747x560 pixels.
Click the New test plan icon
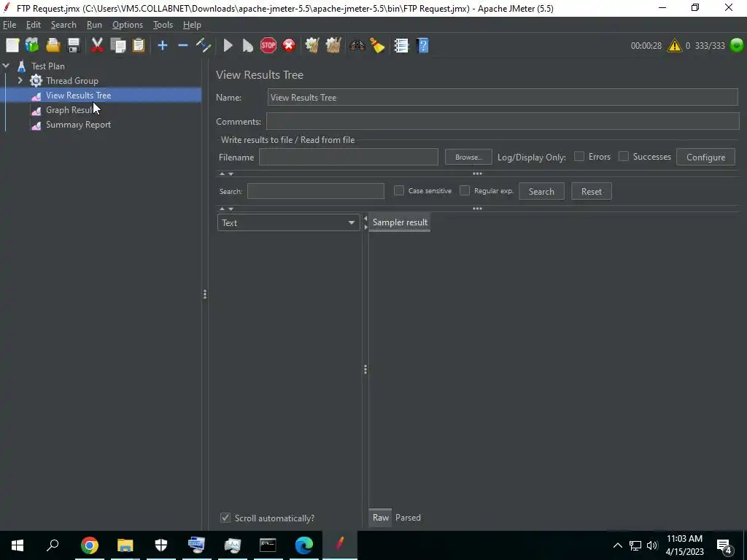tap(12, 45)
